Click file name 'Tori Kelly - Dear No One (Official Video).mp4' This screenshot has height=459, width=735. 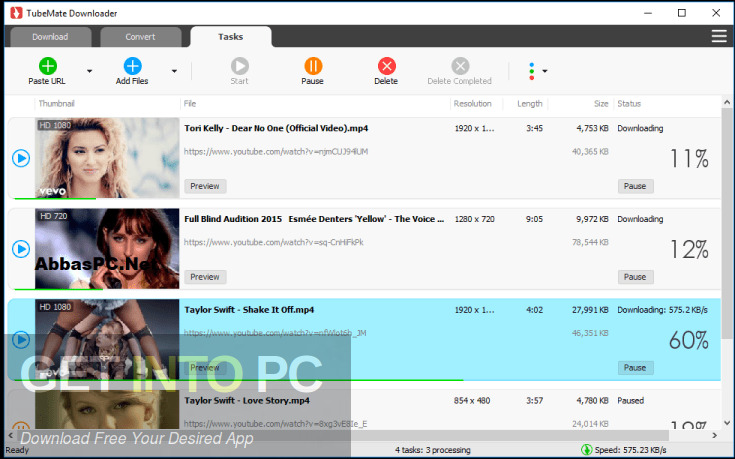point(276,128)
